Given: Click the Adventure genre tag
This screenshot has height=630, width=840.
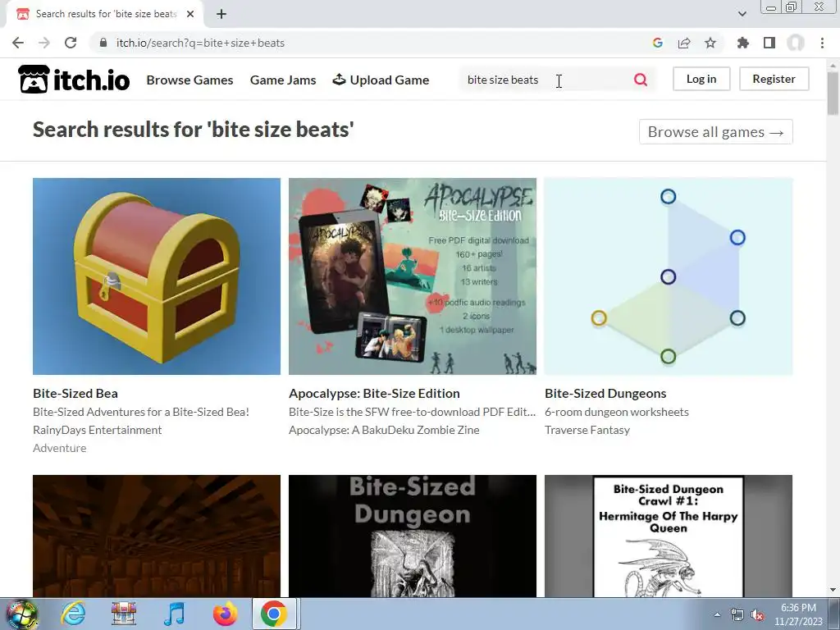Looking at the screenshot, I should [x=59, y=448].
